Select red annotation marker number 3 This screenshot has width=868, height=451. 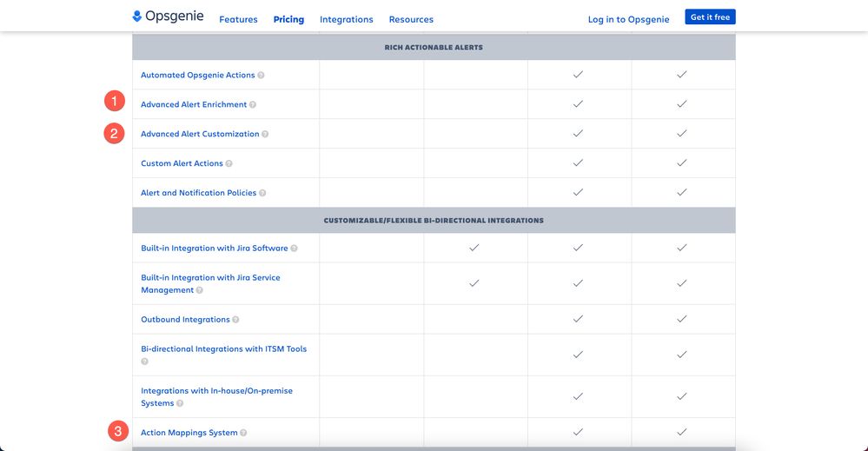pos(118,431)
